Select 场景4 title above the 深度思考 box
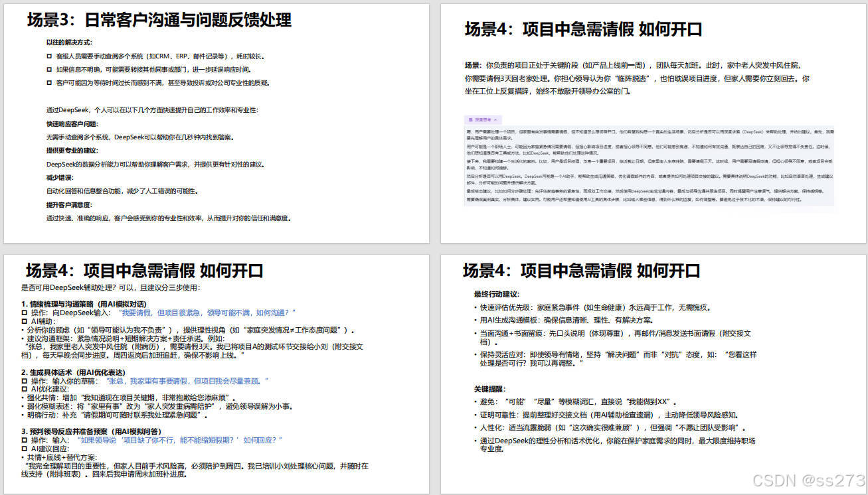Screen dimensions: 868x495 583,29
